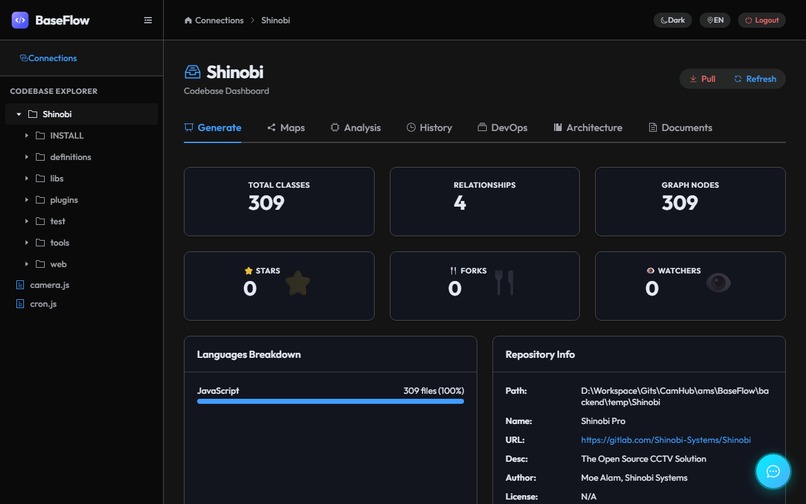Click the Logout button

(x=762, y=20)
